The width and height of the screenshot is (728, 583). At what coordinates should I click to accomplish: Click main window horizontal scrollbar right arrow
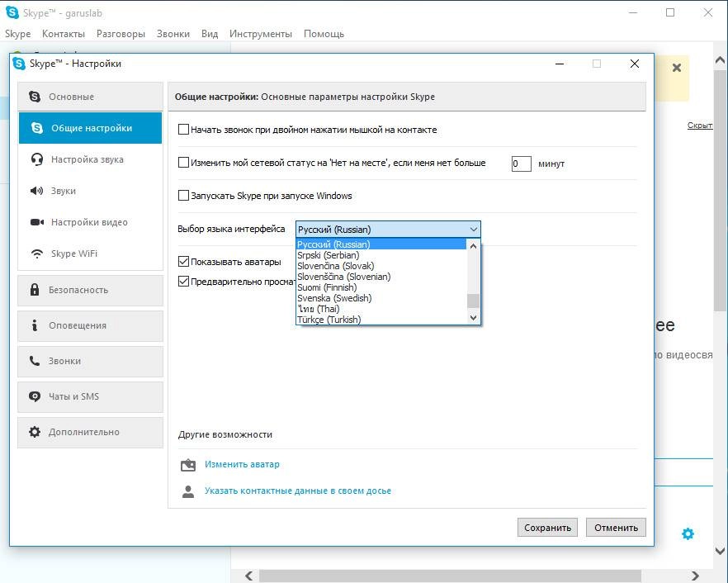pos(695,576)
